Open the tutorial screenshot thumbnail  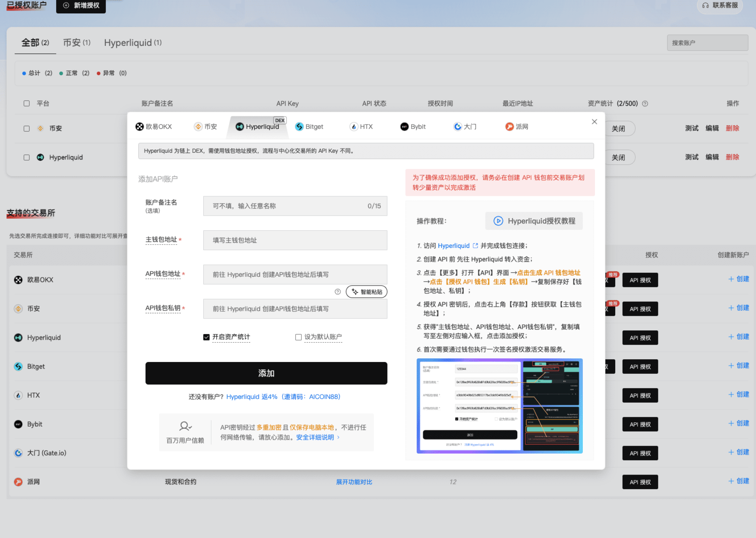coord(499,406)
